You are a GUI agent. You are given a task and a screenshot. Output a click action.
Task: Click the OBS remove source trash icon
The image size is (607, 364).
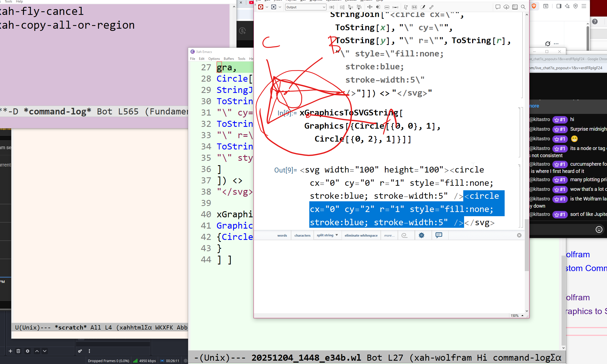click(18, 351)
